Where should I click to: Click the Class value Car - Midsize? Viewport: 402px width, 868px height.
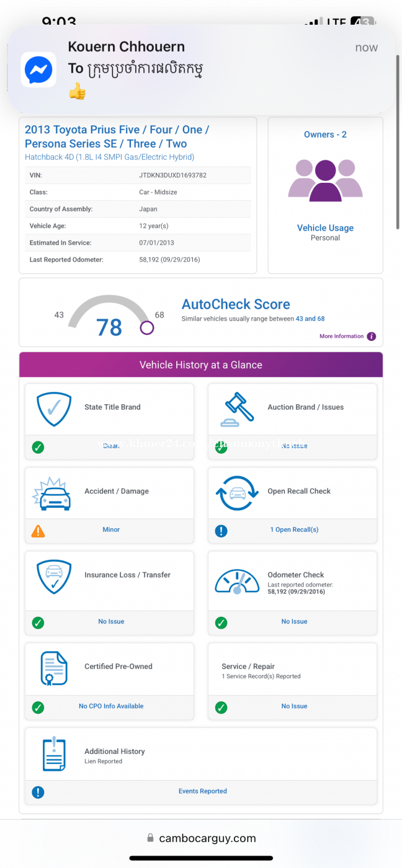click(x=158, y=192)
